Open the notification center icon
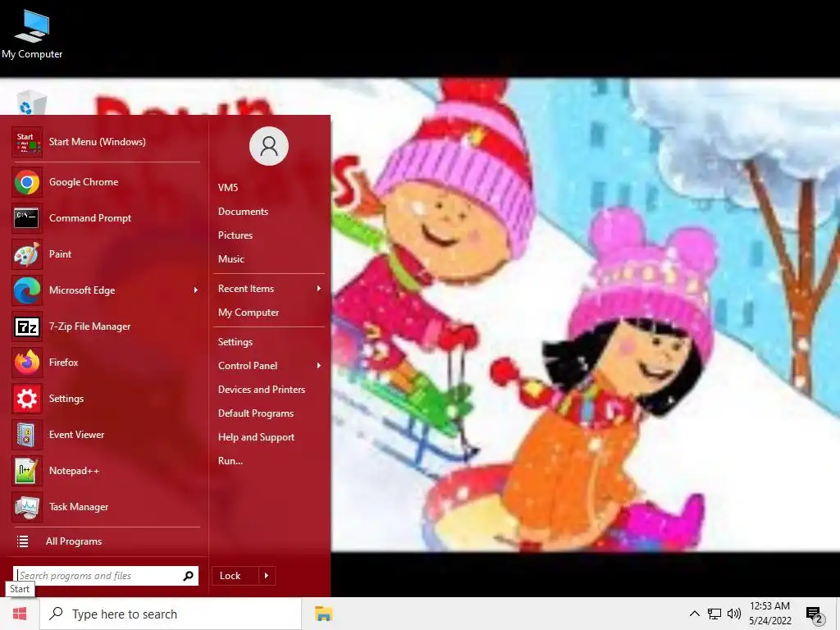This screenshot has height=630, width=840. [x=815, y=614]
